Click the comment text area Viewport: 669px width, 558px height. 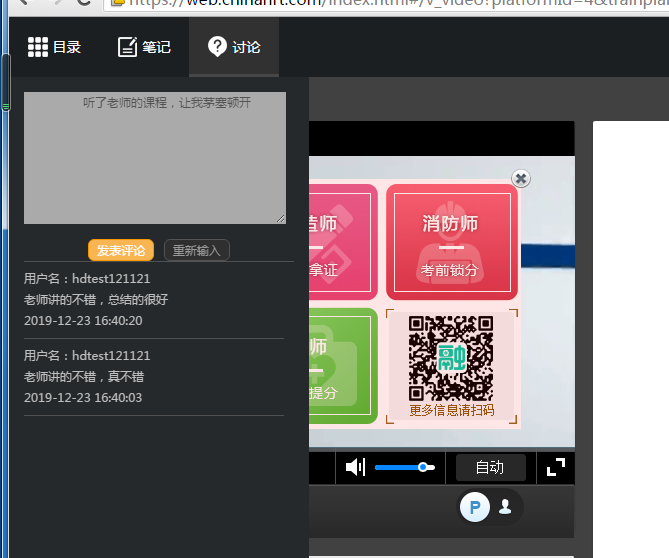pyautogui.click(x=155, y=158)
